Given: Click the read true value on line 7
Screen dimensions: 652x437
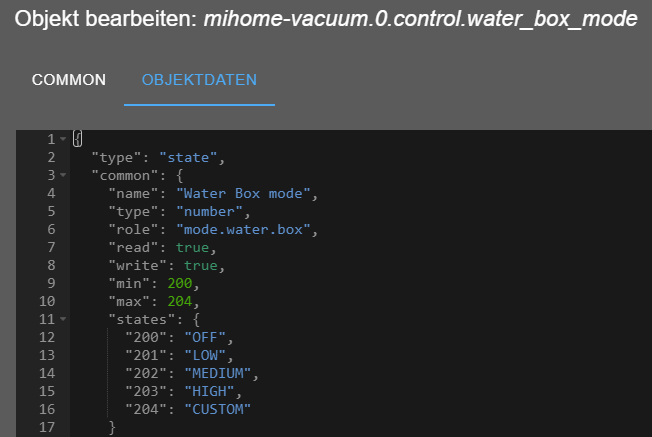Looking at the screenshot, I should click(193, 247).
